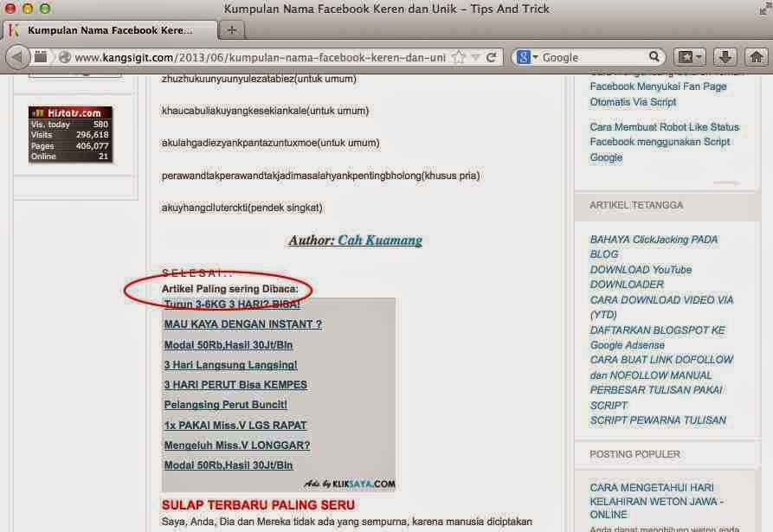
Task: Click the text 'zhuzhukuunyuunyulezatabiez(untuk umum)'
Action: (259, 79)
